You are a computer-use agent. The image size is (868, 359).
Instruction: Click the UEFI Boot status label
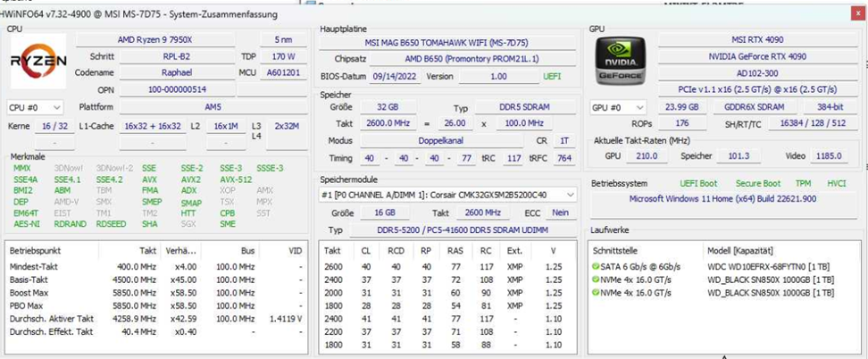[x=698, y=183]
